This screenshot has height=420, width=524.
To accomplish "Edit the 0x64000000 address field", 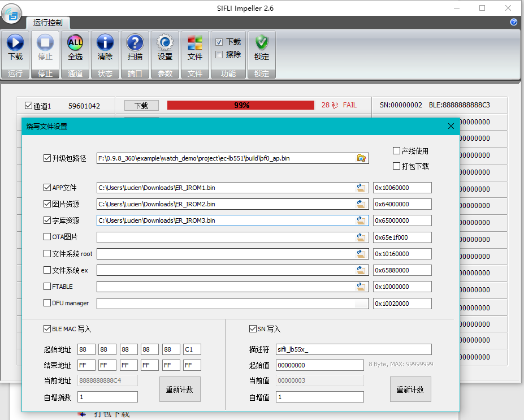I will (402, 204).
